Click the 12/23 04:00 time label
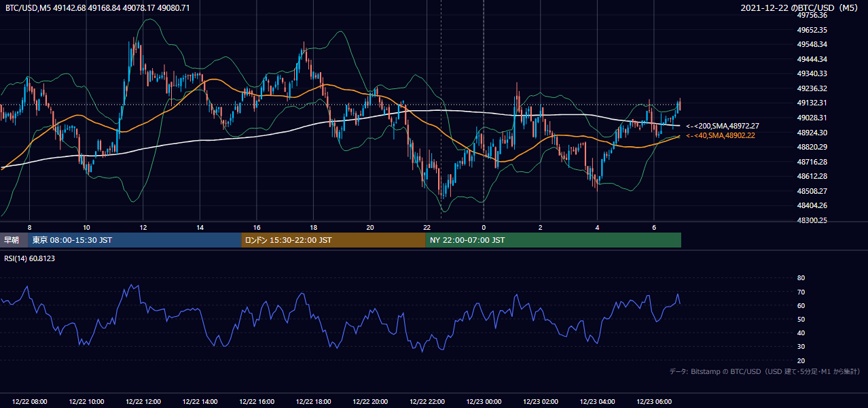This screenshot has width=868, height=408. 597,402
